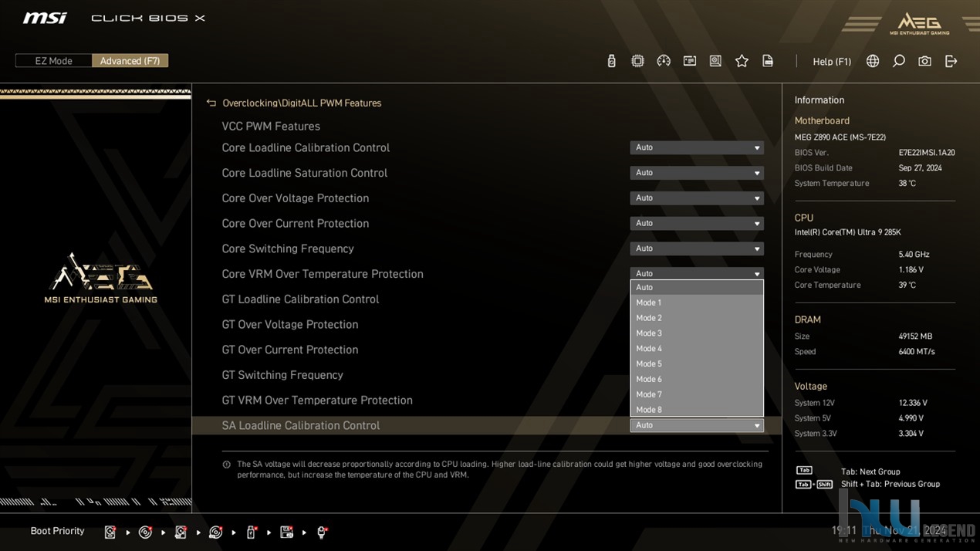Screen dimensions: 980x551
Task: Select Core Over Current Protection label
Action: tap(296, 224)
